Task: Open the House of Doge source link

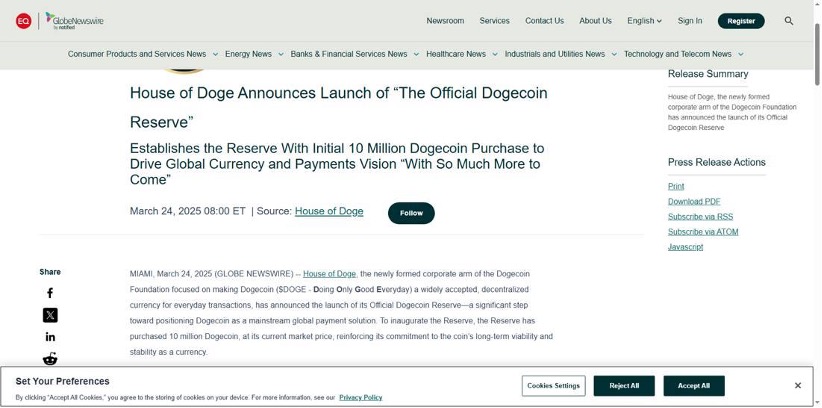Action: (x=329, y=211)
